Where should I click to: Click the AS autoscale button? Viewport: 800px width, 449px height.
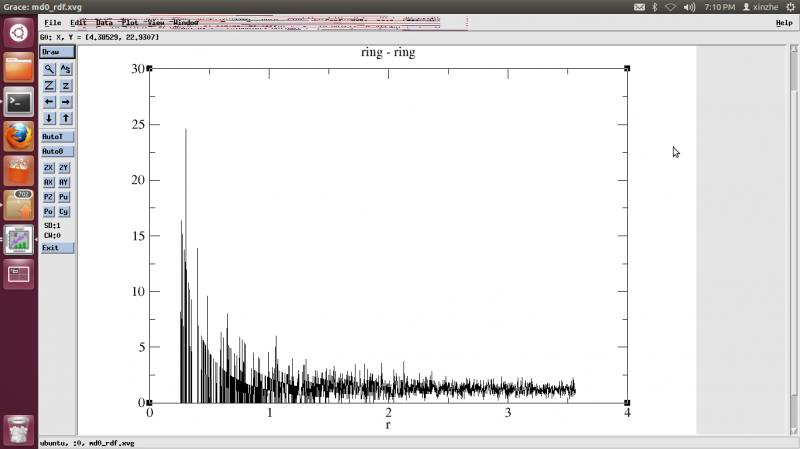(x=66, y=69)
